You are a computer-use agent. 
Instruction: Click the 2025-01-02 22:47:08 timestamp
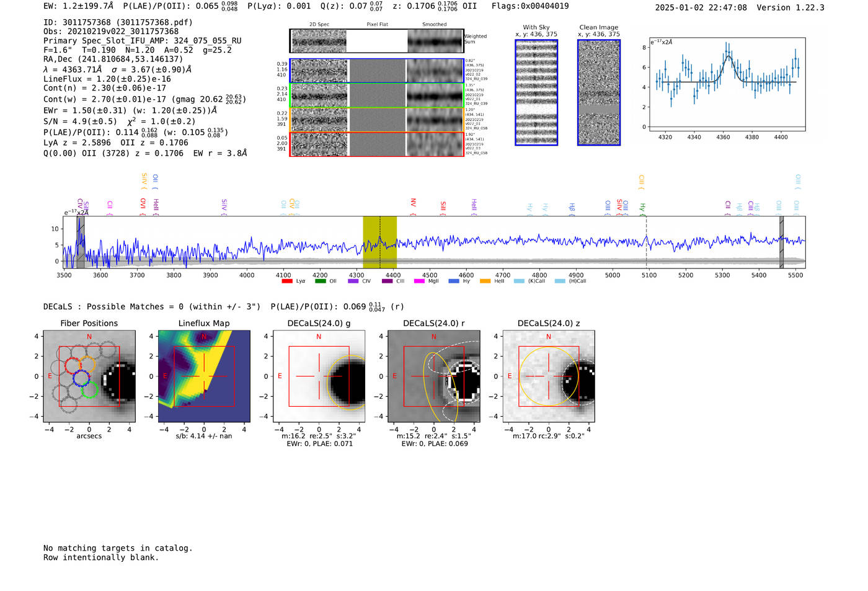pos(701,7)
